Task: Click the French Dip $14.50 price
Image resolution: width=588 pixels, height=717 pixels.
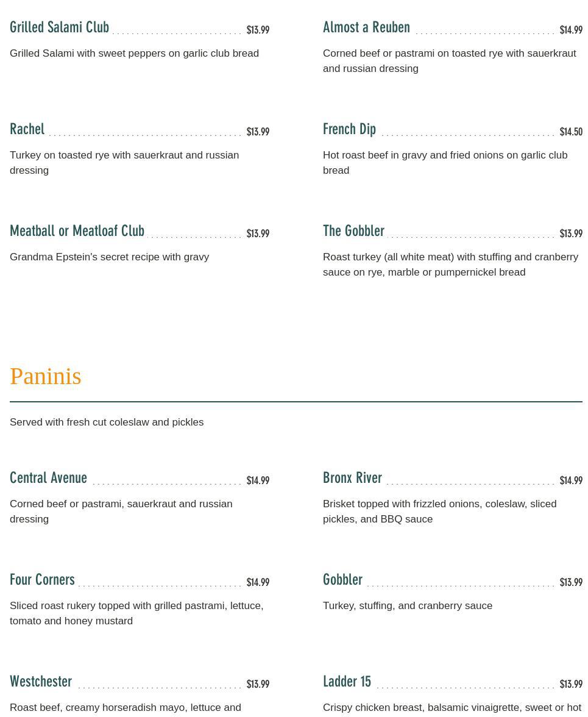Action: (x=571, y=132)
